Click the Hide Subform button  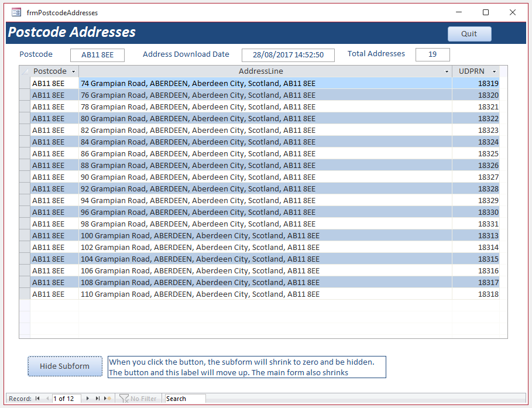[x=65, y=366]
